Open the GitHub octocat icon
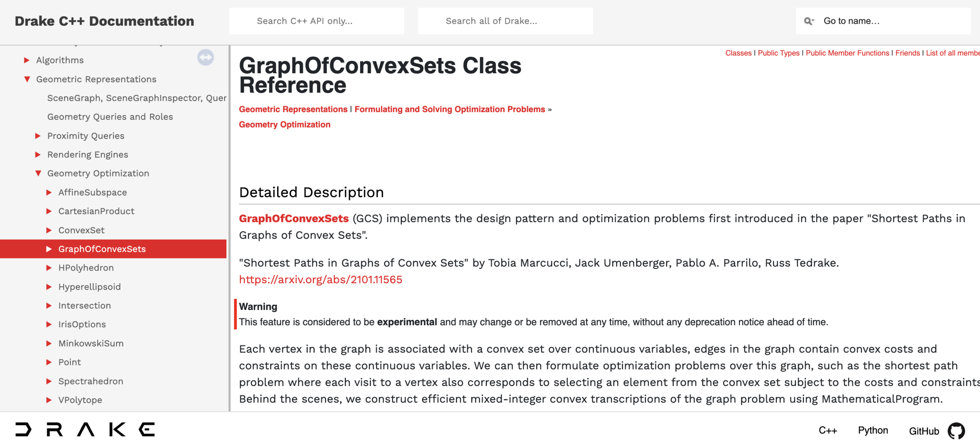 [956, 431]
